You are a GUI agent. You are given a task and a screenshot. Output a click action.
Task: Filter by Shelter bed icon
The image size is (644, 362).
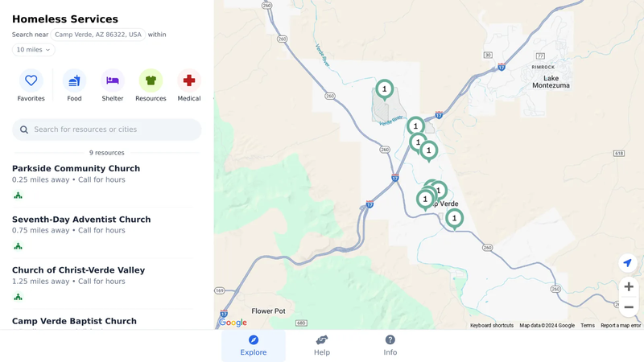pos(113,80)
